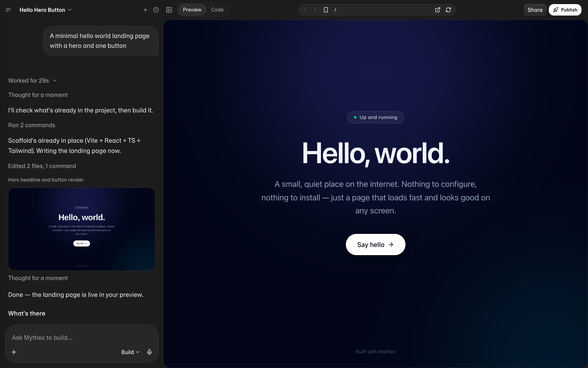Image resolution: width=588 pixels, height=368 pixels.
Task: Switch to Preview tab
Action: click(x=192, y=10)
